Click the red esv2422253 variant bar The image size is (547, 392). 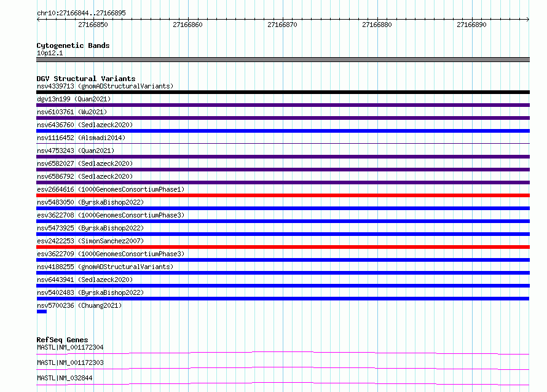[283, 247]
